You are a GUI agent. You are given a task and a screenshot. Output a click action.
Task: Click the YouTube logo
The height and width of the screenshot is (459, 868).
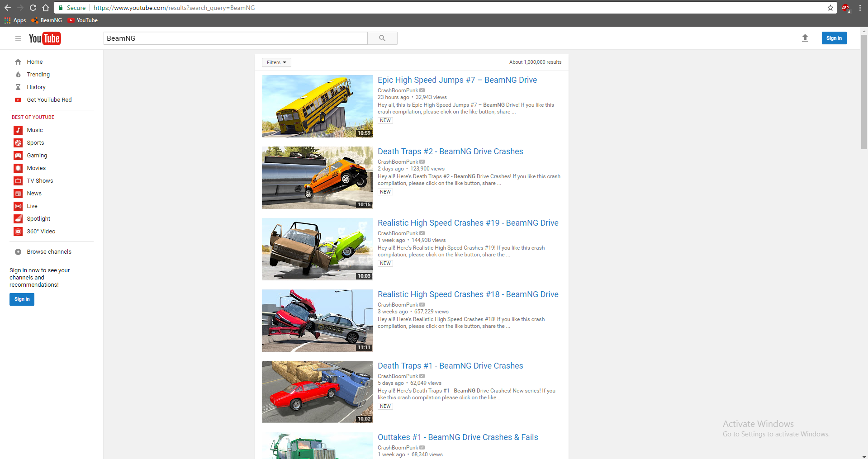[45, 38]
